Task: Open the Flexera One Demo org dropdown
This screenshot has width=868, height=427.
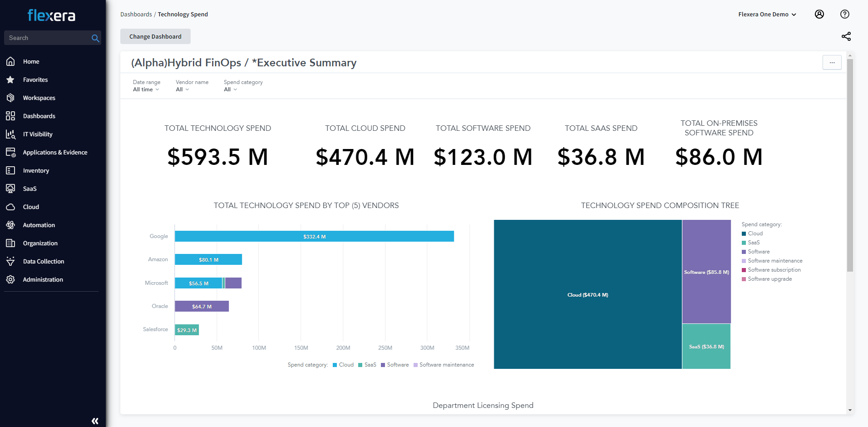Action: pos(767,14)
